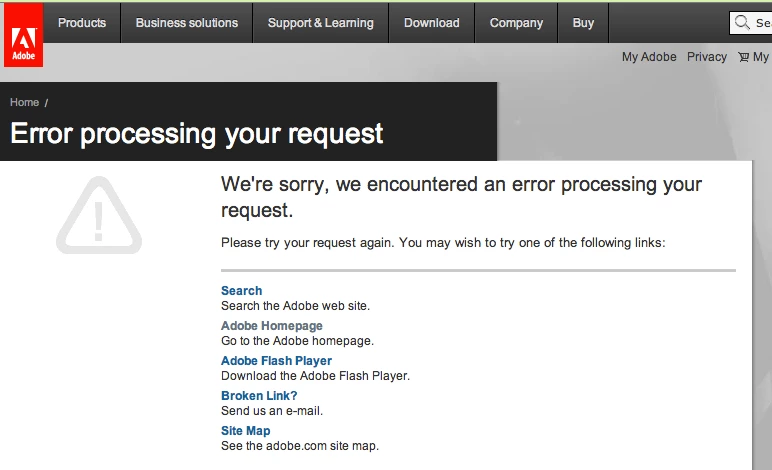Open the Business solutions menu
The height and width of the screenshot is (470, 772).
[x=187, y=23]
